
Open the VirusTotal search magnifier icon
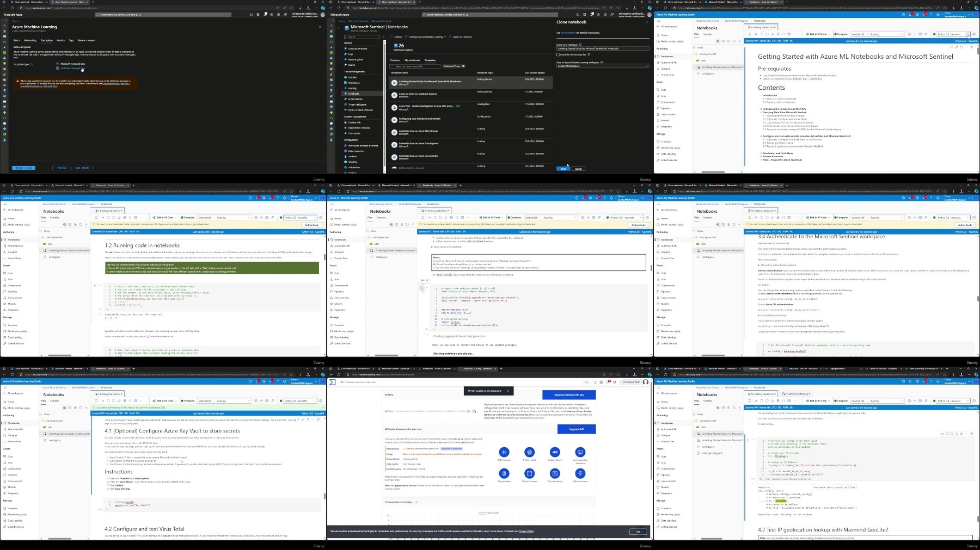586,382
